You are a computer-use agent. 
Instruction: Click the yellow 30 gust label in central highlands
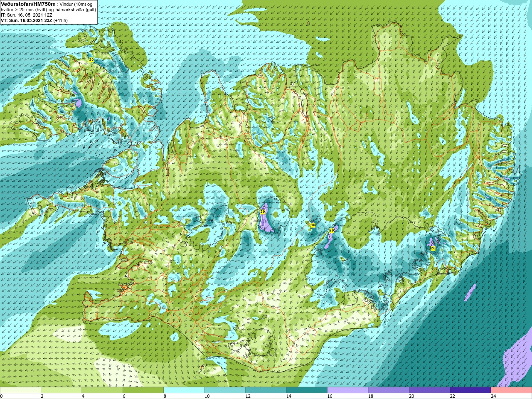tap(313, 225)
